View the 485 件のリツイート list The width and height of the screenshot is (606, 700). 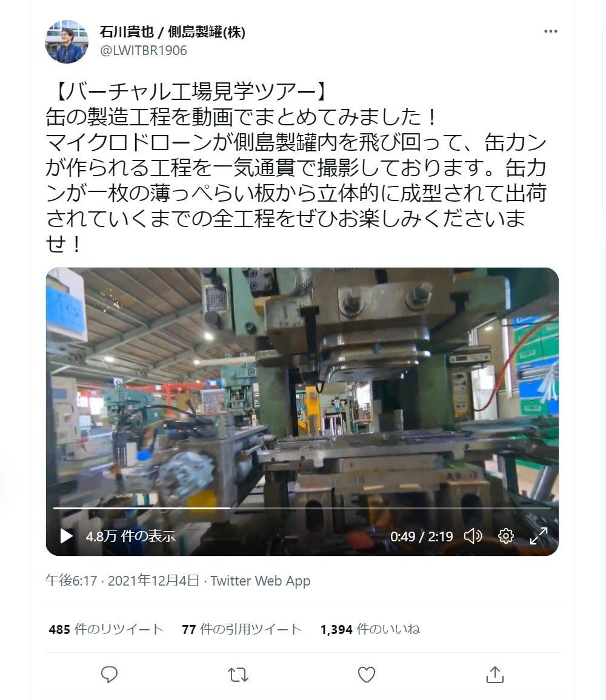click(106, 629)
